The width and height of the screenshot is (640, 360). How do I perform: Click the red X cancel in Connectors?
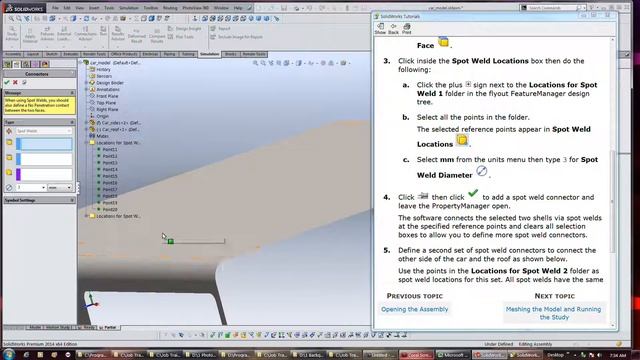(x=16, y=82)
